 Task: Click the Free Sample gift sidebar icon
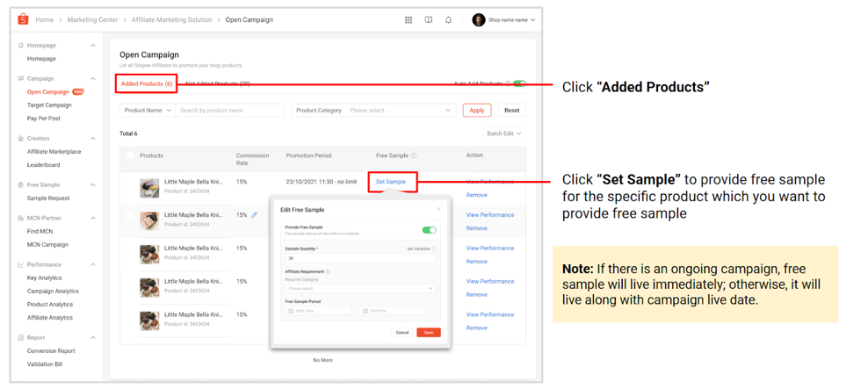pos(21,184)
